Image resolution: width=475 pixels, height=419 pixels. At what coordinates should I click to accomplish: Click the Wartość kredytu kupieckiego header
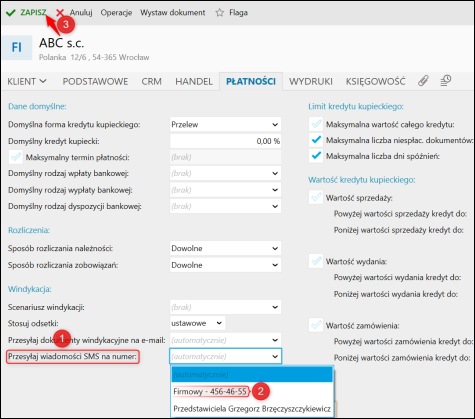(362, 180)
